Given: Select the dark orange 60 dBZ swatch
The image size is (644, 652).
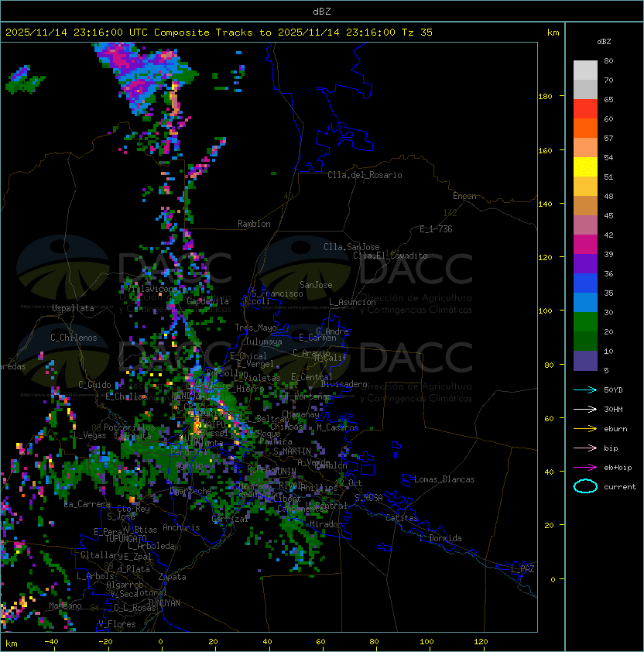Looking at the screenshot, I should (585, 128).
